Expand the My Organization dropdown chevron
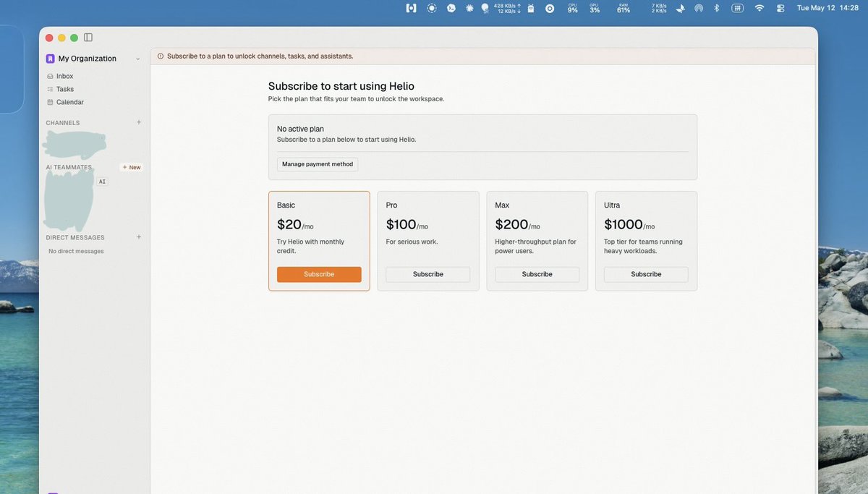The width and height of the screenshot is (868, 494). pos(138,59)
